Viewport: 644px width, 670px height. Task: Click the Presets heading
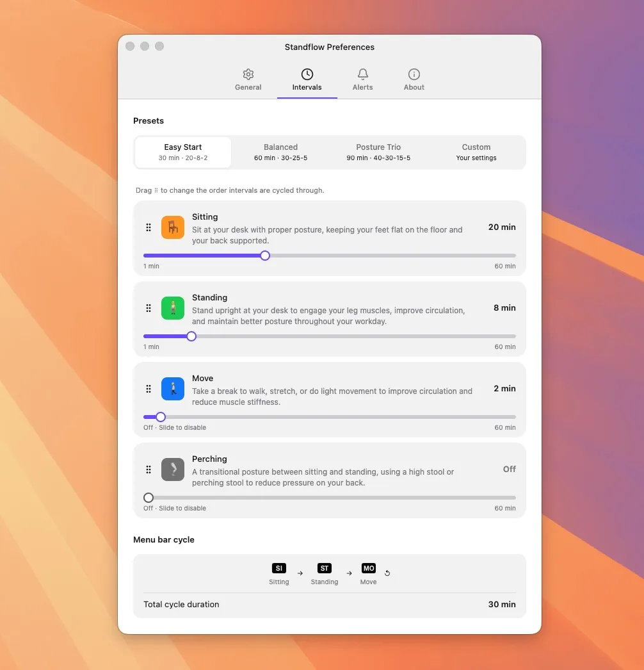click(x=148, y=120)
